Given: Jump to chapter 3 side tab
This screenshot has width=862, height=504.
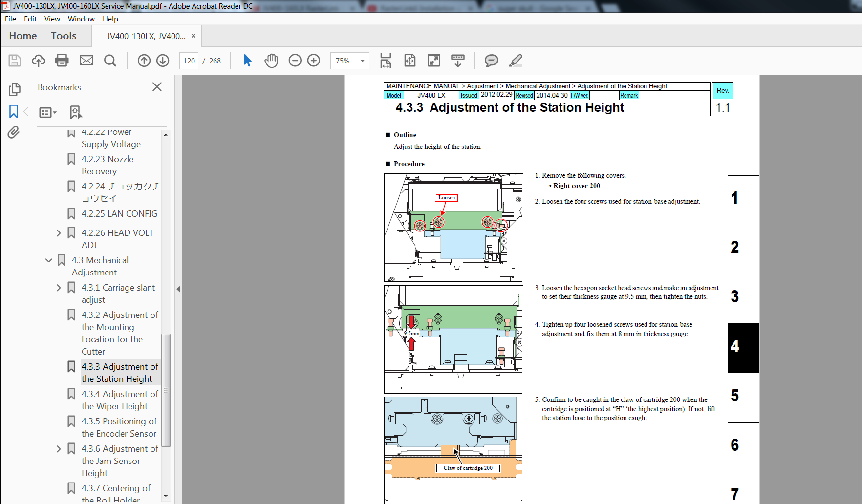Looking at the screenshot, I should click(743, 299).
